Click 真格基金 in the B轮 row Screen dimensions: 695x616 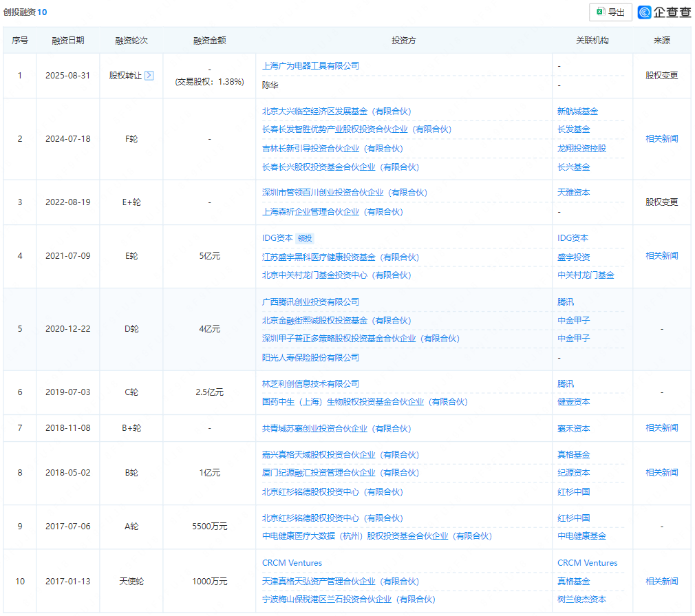pyautogui.click(x=573, y=455)
